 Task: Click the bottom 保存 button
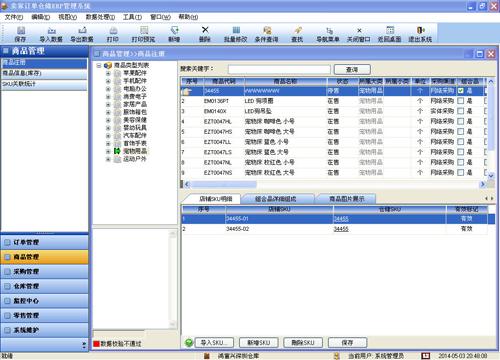pyautogui.click(x=347, y=342)
